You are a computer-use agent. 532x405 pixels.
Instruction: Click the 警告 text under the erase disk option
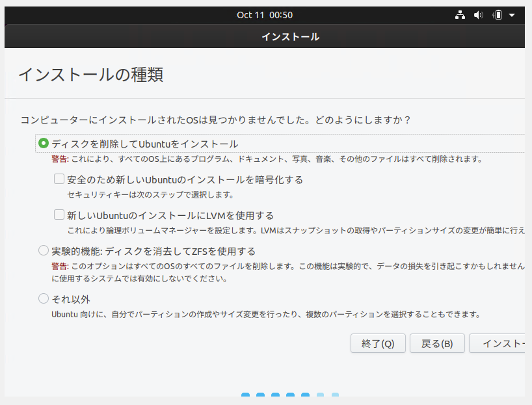60,159
